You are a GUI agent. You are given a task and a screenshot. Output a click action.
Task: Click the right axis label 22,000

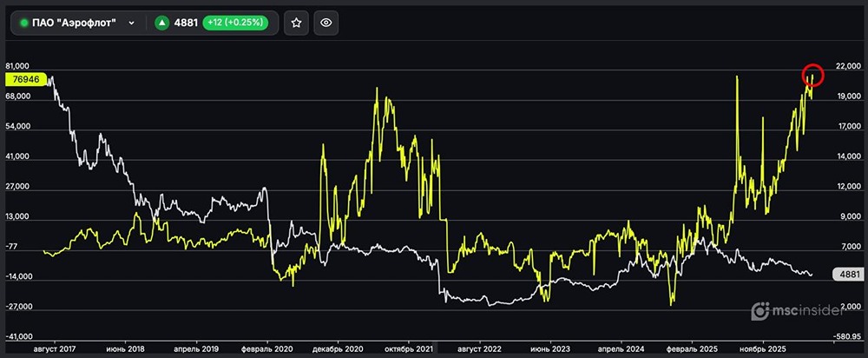pos(849,67)
